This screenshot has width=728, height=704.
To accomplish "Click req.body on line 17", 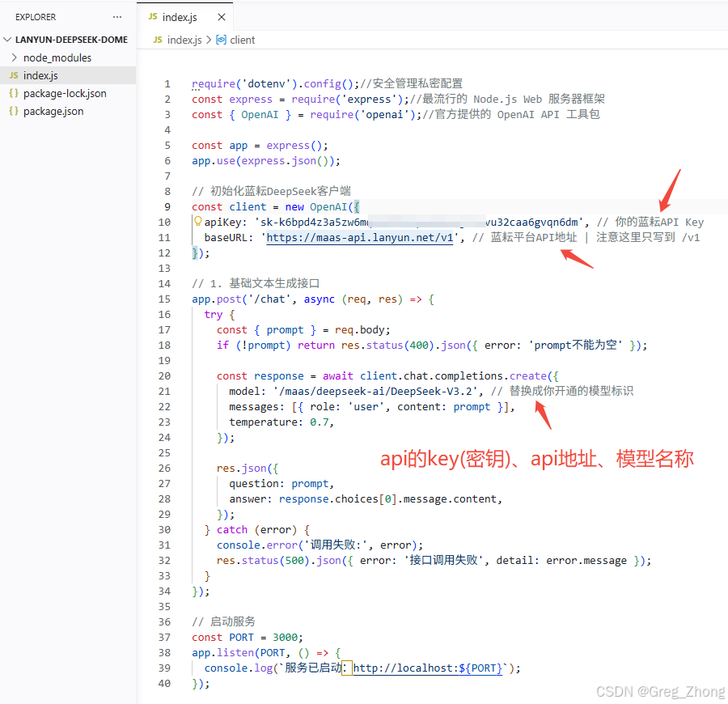I will coord(359,329).
